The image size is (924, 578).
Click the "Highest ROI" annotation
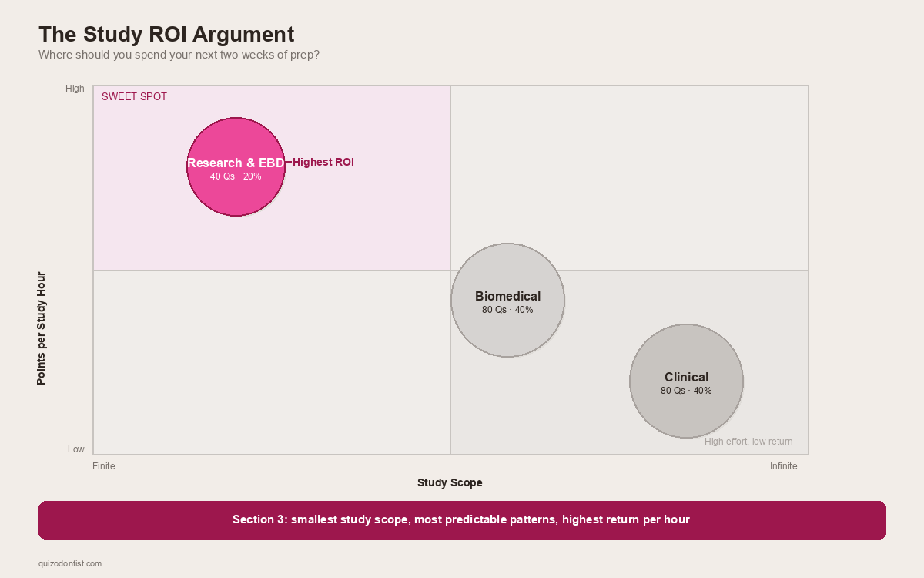[x=323, y=163]
